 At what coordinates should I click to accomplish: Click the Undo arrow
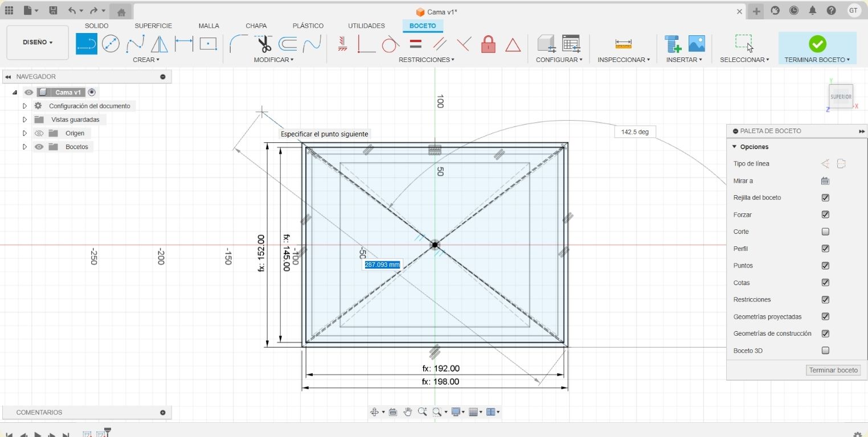pos(72,11)
